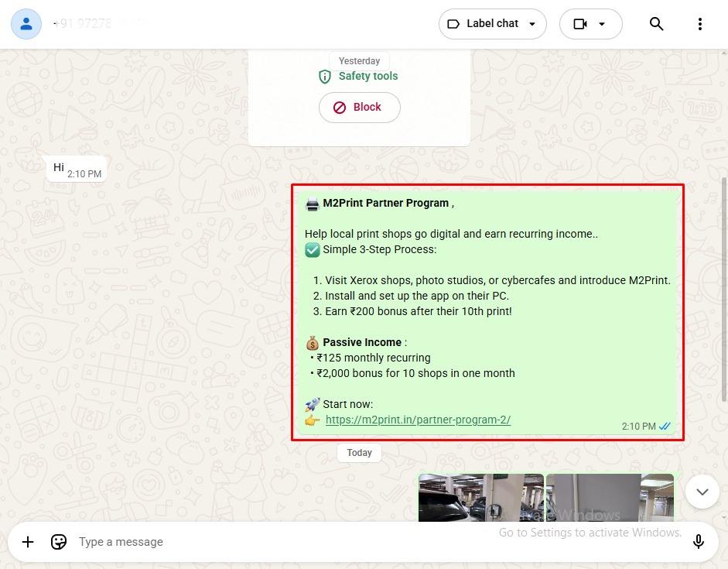This screenshot has height=569, width=728.
Task: Open the chat options three-dot menu
Action: click(700, 24)
